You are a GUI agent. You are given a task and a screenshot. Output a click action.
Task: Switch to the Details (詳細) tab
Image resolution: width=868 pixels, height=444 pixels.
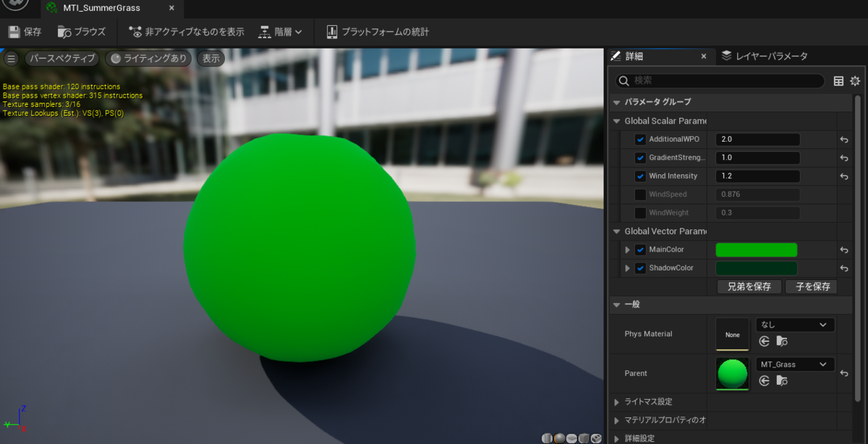click(634, 56)
